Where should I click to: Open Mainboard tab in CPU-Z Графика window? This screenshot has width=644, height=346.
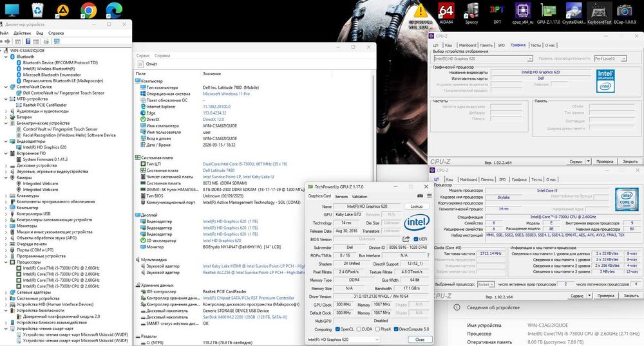pyautogui.click(x=468, y=45)
